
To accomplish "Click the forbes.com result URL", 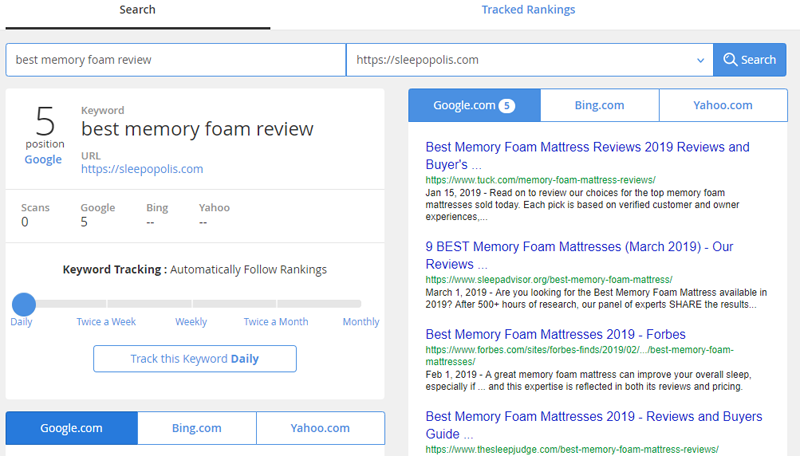I will tap(580, 356).
